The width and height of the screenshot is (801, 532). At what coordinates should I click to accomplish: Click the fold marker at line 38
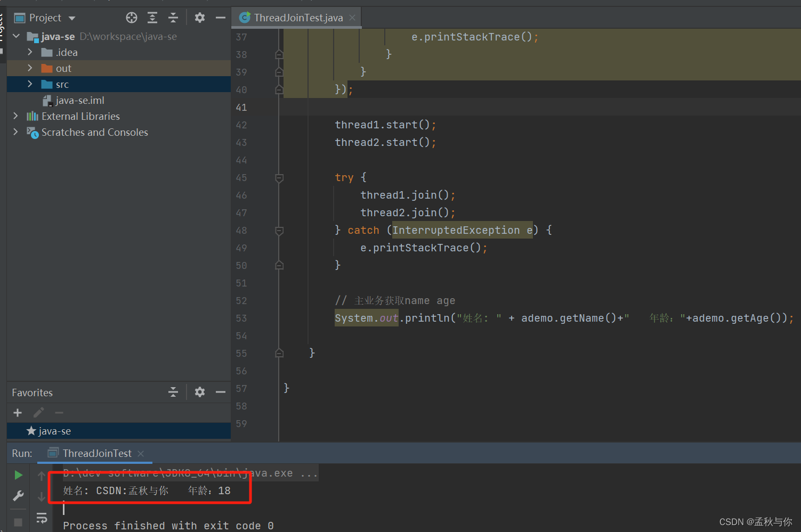tap(279, 54)
